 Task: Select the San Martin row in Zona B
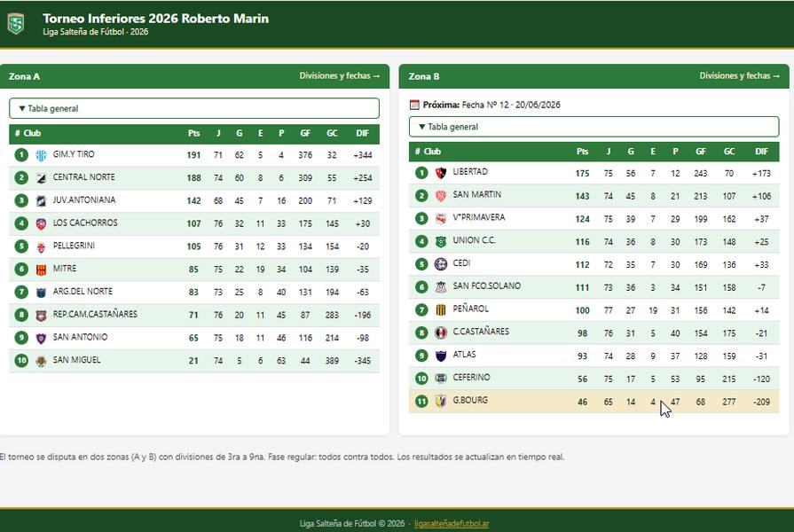tap(594, 196)
